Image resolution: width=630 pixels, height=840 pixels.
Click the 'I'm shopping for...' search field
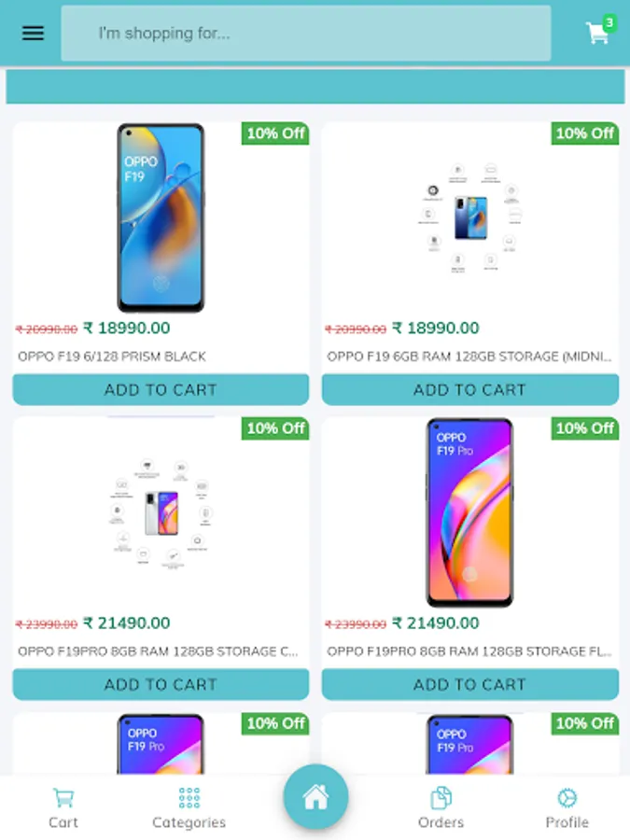[306, 34]
